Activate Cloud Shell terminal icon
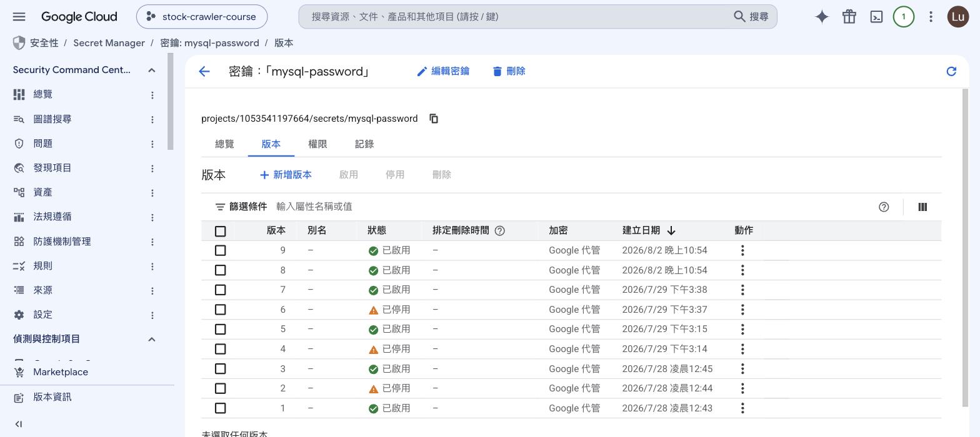Viewport: 980px width, 437px height. tap(876, 17)
